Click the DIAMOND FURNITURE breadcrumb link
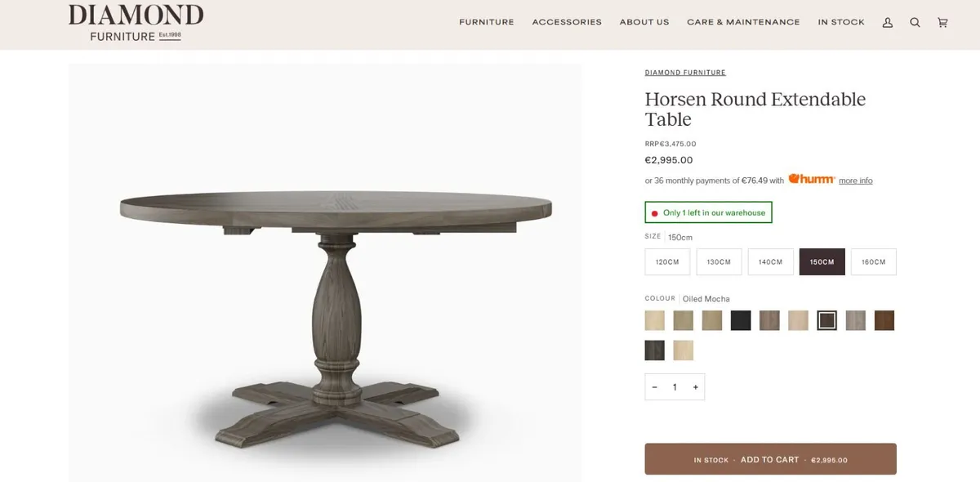The height and width of the screenshot is (482, 980). (x=685, y=72)
